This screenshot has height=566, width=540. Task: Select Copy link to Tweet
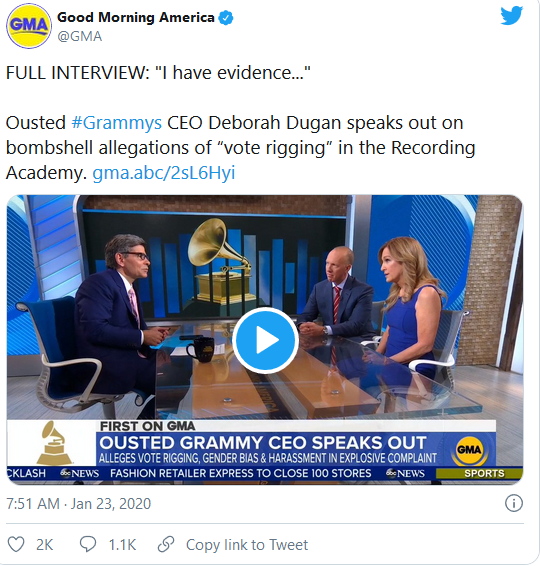[247, 544]
